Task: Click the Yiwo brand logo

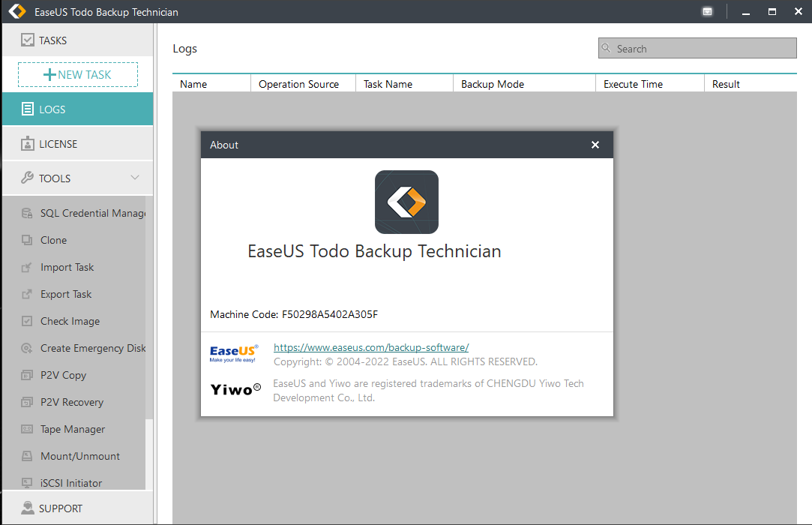Action: click(235, 389)
